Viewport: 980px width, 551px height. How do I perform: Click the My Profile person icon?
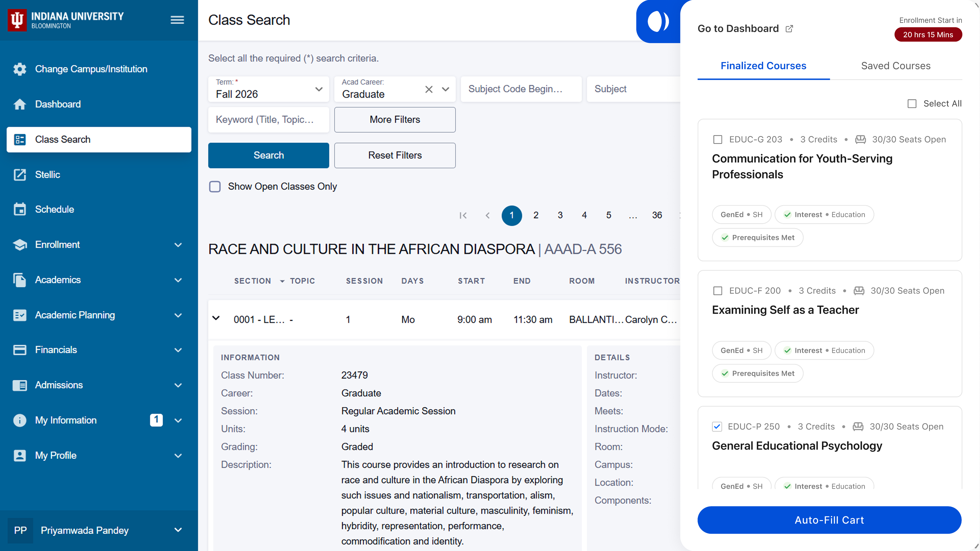point(20,456)
